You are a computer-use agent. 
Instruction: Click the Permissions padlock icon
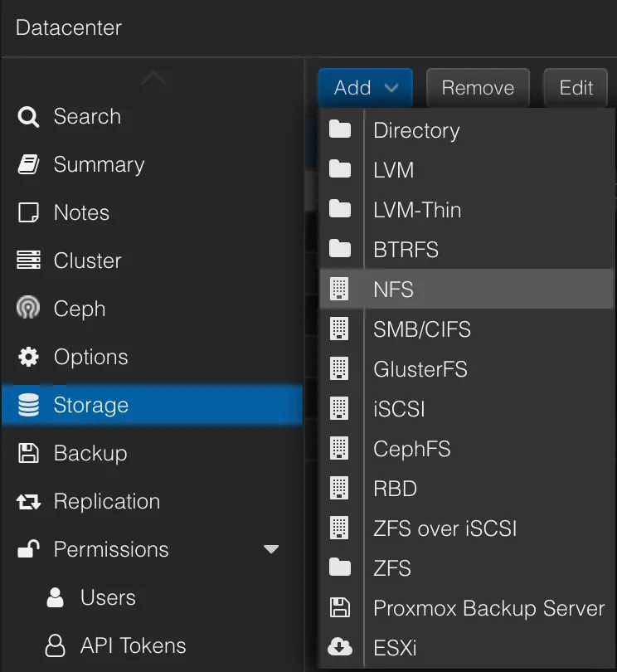[27, 549]
